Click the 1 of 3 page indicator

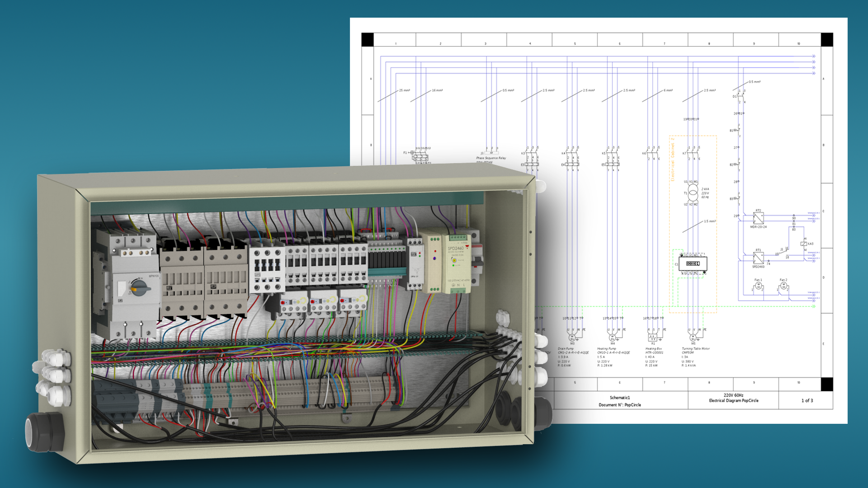point(808,400)
